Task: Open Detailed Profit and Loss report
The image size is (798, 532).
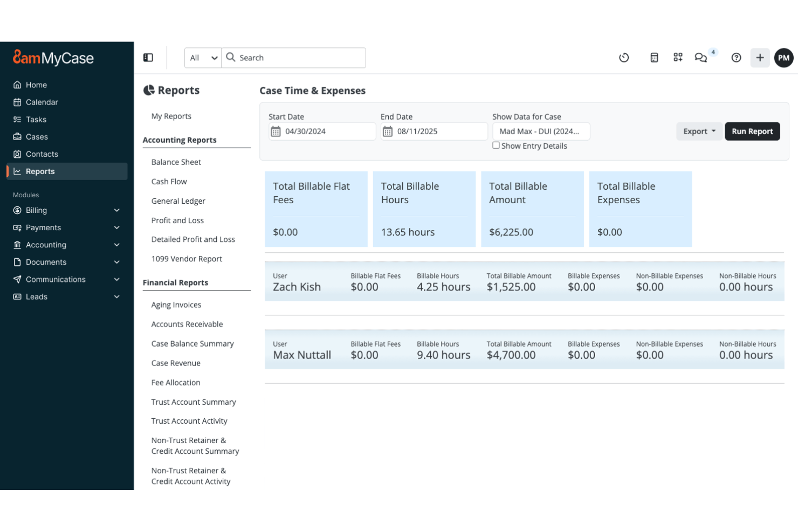Action: click(193, 239)
